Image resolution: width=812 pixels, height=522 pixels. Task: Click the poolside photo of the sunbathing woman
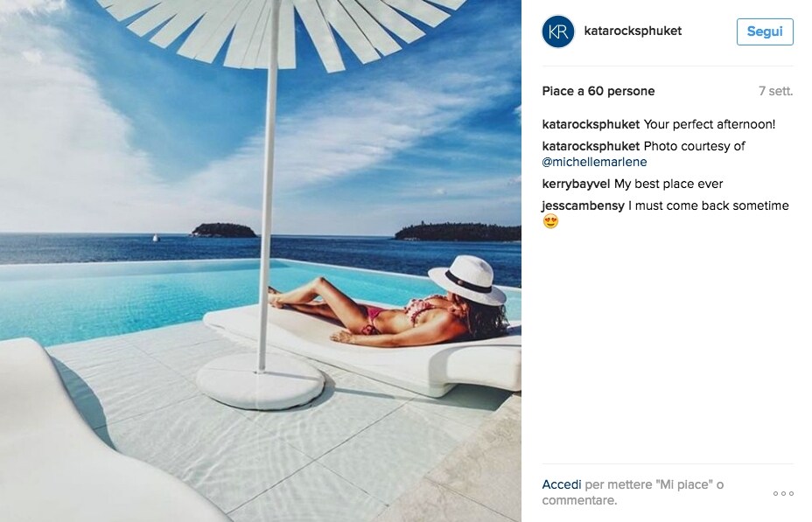point(261,261)
